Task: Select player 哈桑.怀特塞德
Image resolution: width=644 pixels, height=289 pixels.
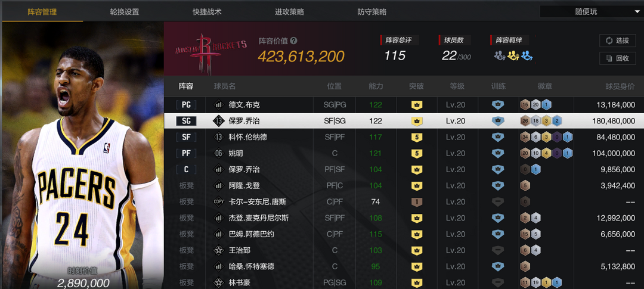Action: click(x=252, y=266)
